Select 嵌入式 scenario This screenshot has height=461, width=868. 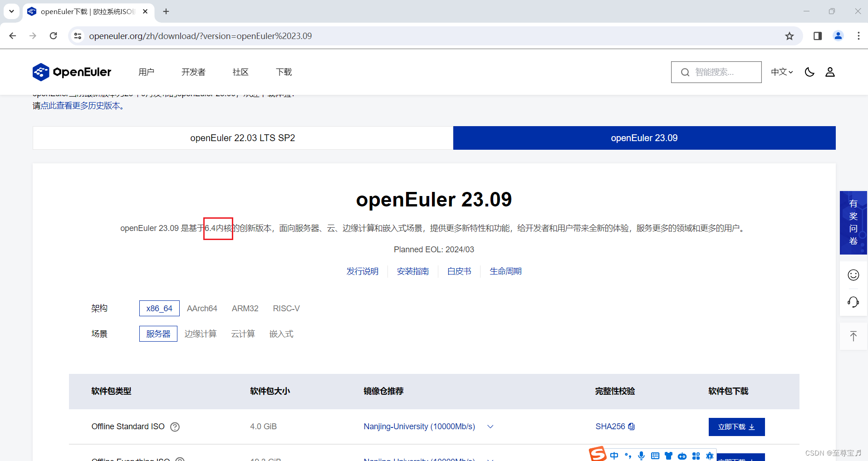[x=281, y=334]
